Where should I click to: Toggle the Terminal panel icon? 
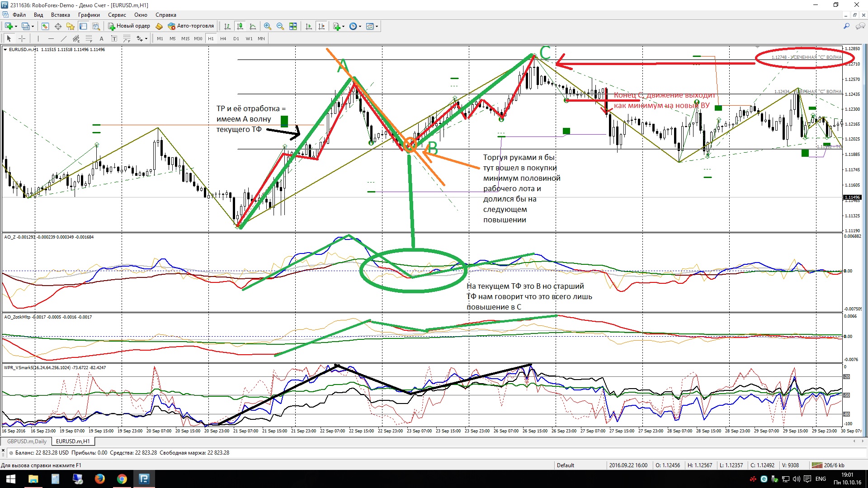(x=83, y=26)
